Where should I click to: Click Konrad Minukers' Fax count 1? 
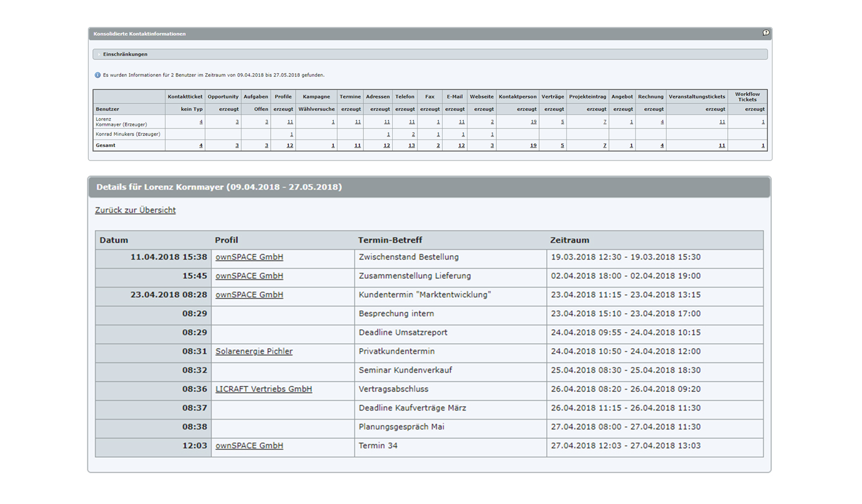click(x=438, y=134)
